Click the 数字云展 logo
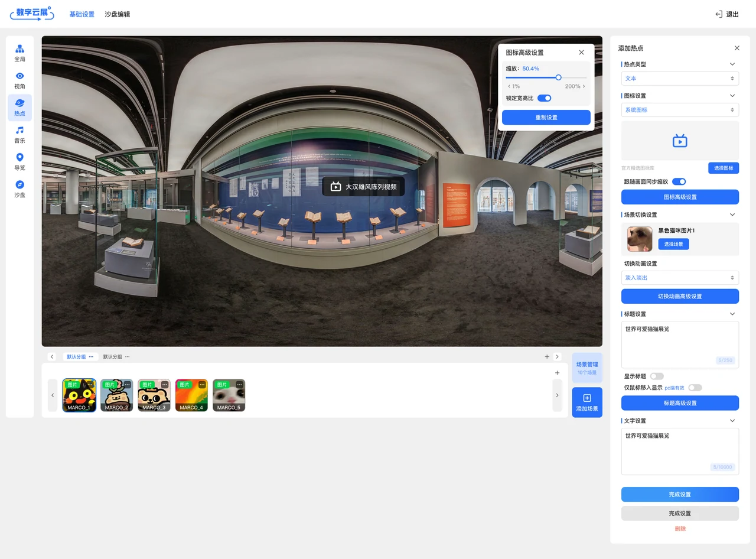 [32, 14]
